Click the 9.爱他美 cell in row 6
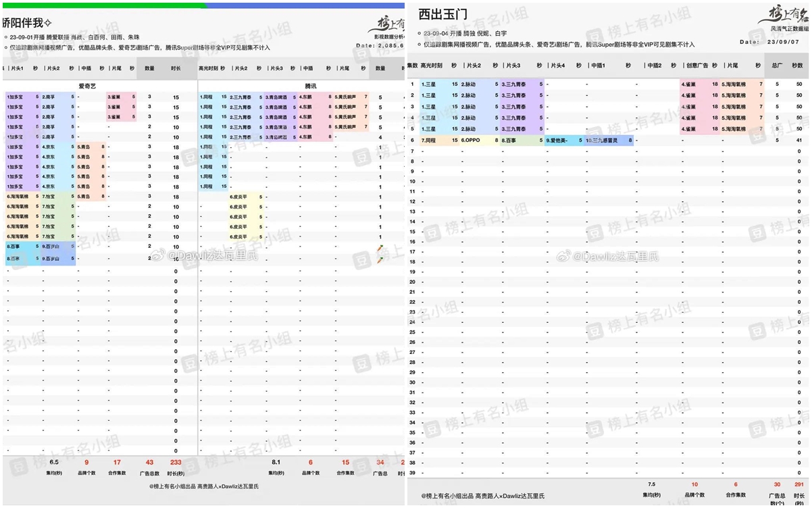The image size is (812, 508). [564, 141]
